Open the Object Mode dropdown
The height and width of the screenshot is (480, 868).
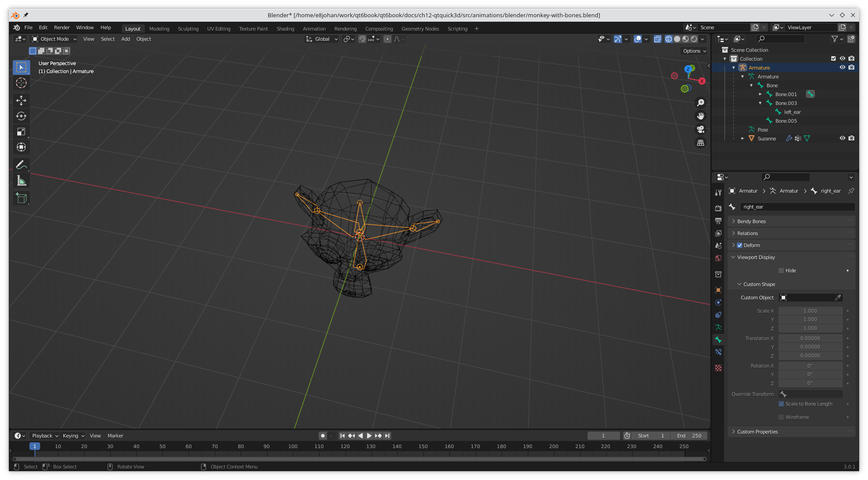click(54, 39)
